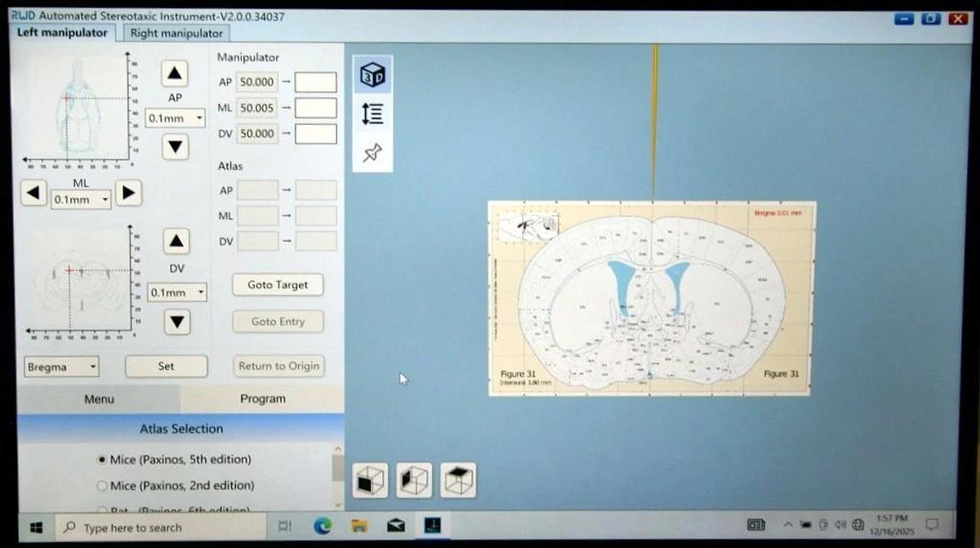The width and height of the screenshot is (980, 548).
Task: Select the horizontal plane cube view icon
Action: [x=458, y=480]
